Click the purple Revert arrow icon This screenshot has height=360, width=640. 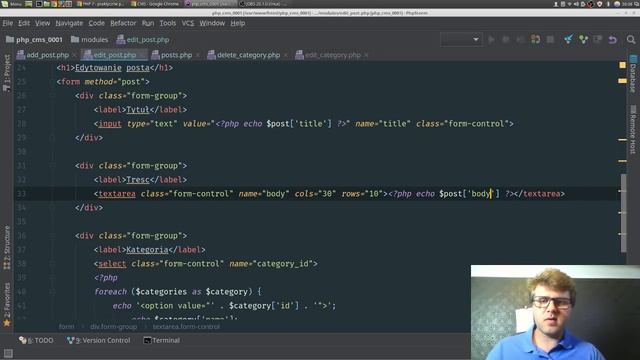pyautogui.click(x=613, y=40)
